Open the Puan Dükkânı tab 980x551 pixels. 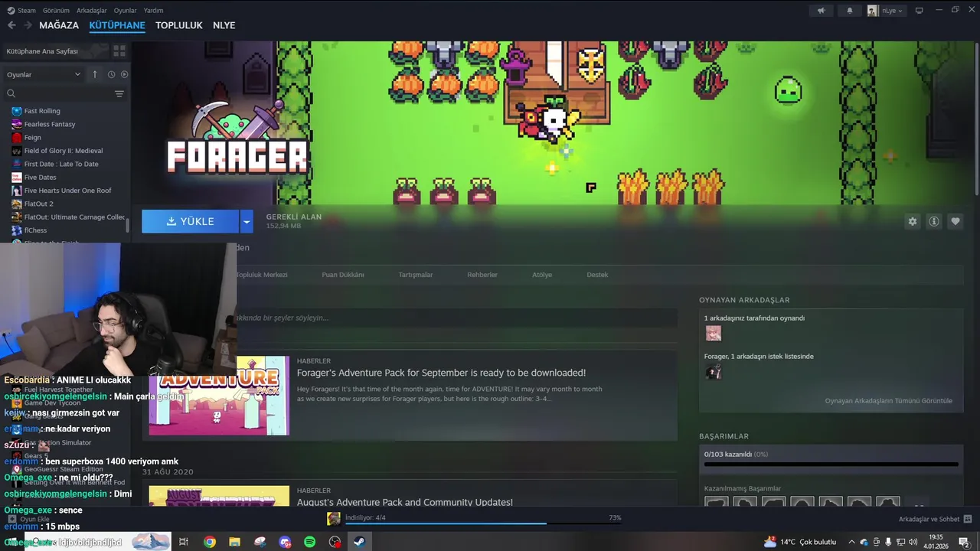(343, 275)
